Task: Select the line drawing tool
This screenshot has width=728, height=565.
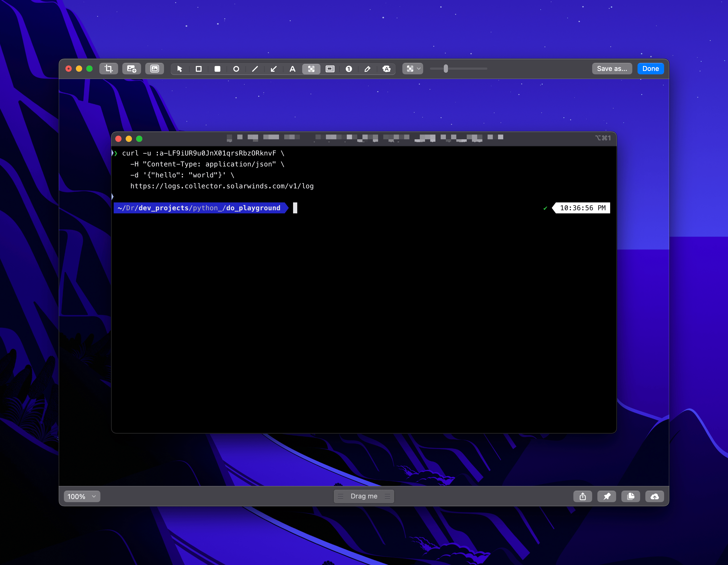Action: point(255,69)
